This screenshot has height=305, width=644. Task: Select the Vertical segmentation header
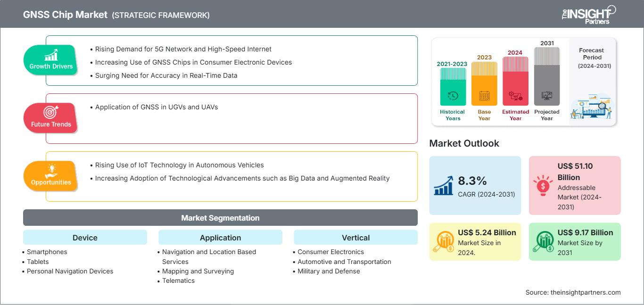click(x=355, y=238)
